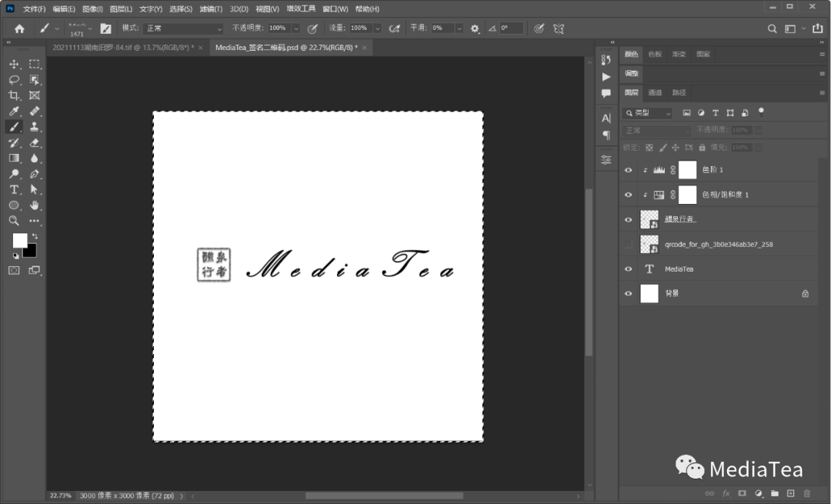Select the Blur tool
The height and width of the screenshot is (504, 831).
tap(35, 158)
